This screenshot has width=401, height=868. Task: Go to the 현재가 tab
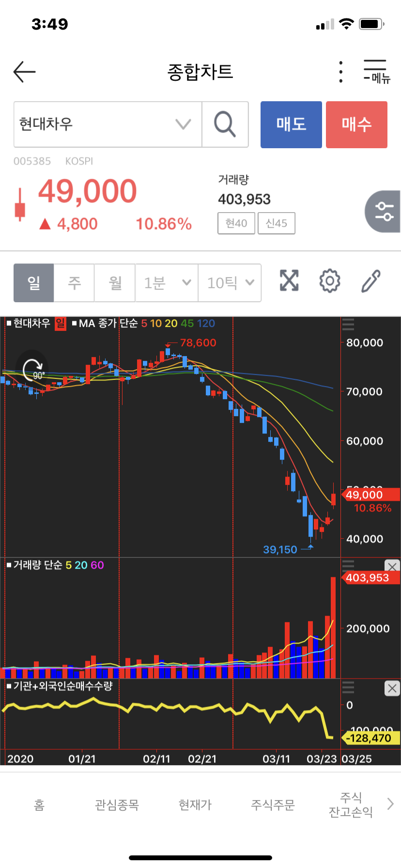click(195, 805)
